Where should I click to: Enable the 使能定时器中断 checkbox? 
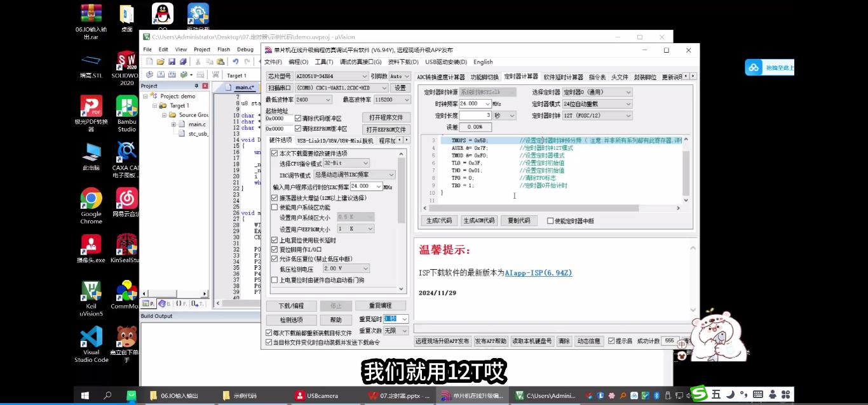pos(551,220)
